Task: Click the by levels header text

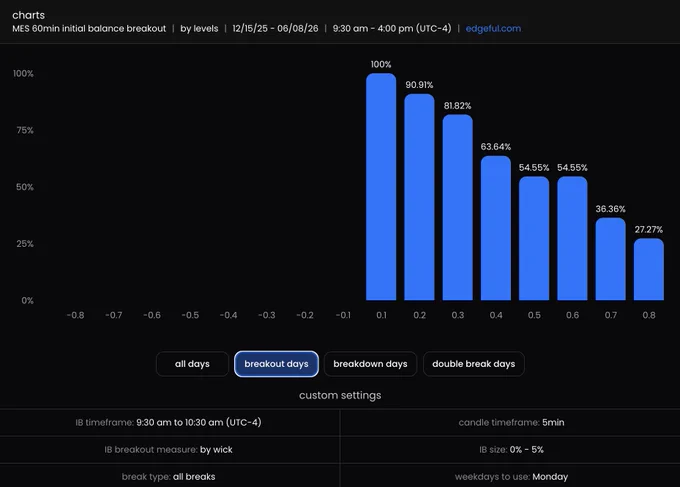Action: [199, 29]
